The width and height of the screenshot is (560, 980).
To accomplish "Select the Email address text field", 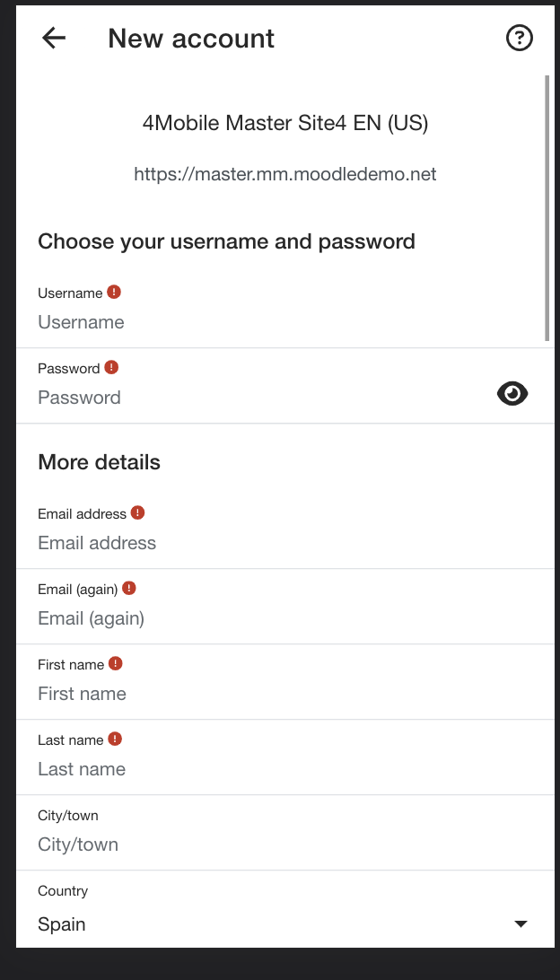I will (x=284, y=543).
